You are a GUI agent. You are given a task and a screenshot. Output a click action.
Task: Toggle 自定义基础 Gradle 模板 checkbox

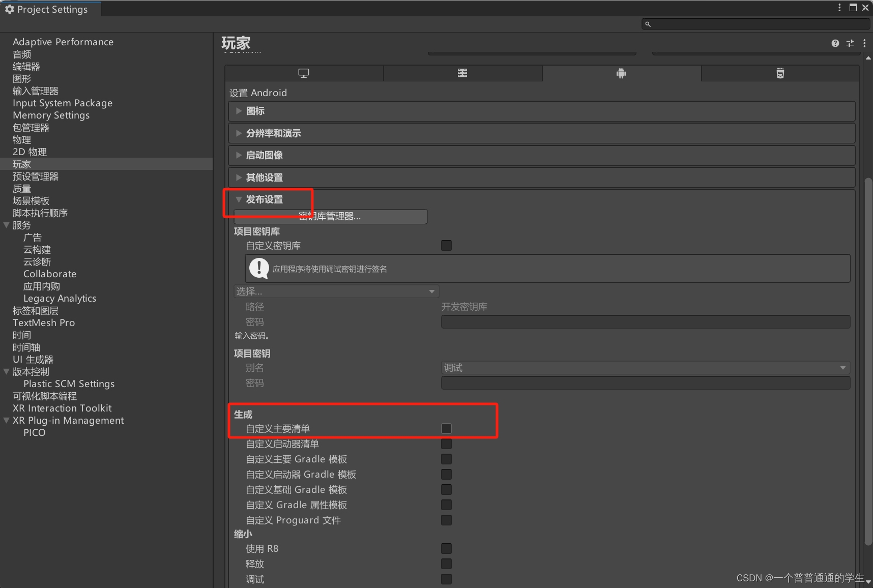click(446, 490)
